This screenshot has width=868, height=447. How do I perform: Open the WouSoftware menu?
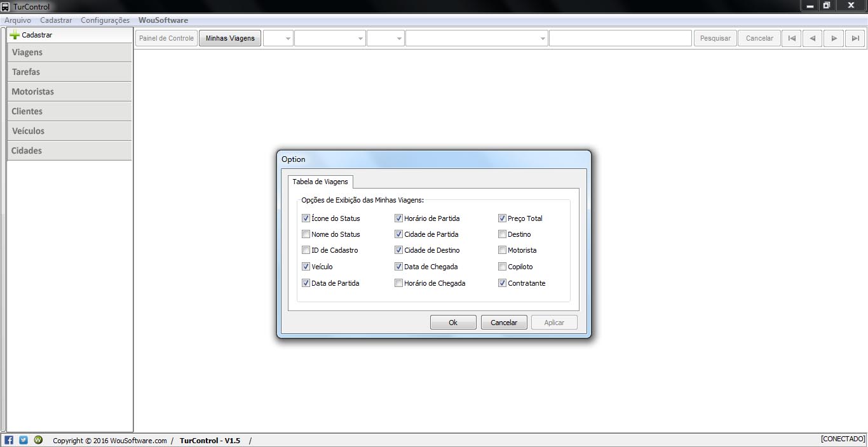tap(163, 20)
